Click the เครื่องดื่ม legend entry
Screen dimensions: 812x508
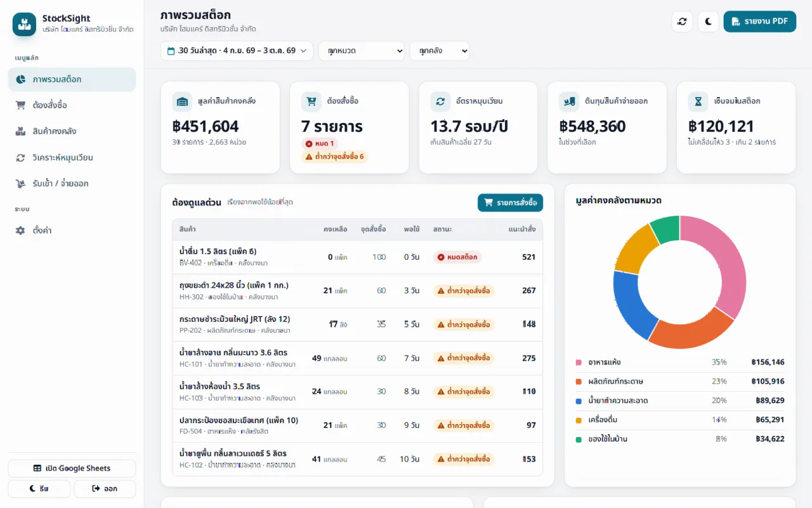pos(680,420)
